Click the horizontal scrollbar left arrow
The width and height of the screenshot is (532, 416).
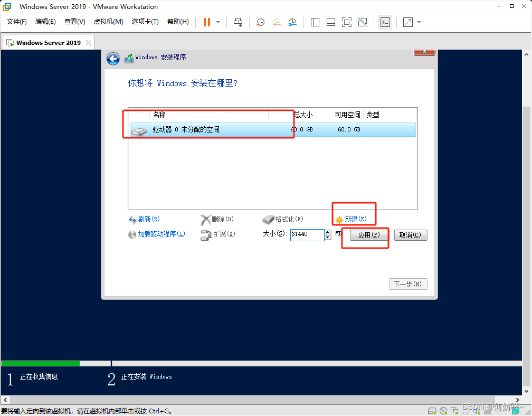(x=5, y=400)
